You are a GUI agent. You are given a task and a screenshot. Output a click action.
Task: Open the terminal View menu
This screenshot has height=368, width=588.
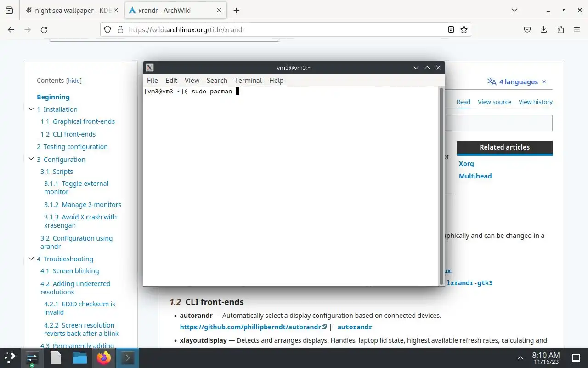pos(192,80)
